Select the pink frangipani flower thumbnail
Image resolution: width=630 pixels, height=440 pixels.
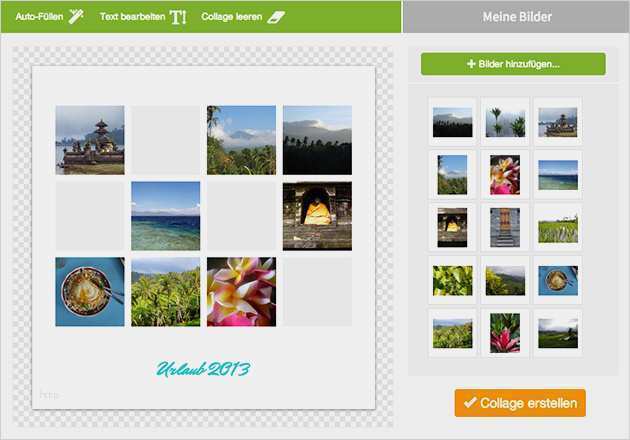tap(505, 175)
